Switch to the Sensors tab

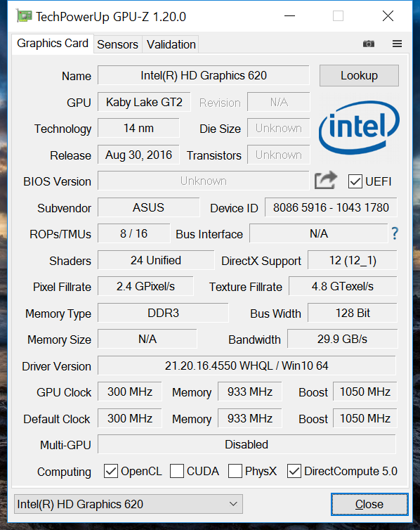point(118,44)
